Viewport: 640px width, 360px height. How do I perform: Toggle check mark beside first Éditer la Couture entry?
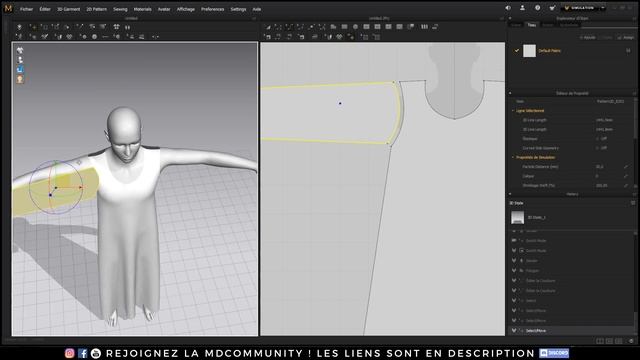point(514,280)
